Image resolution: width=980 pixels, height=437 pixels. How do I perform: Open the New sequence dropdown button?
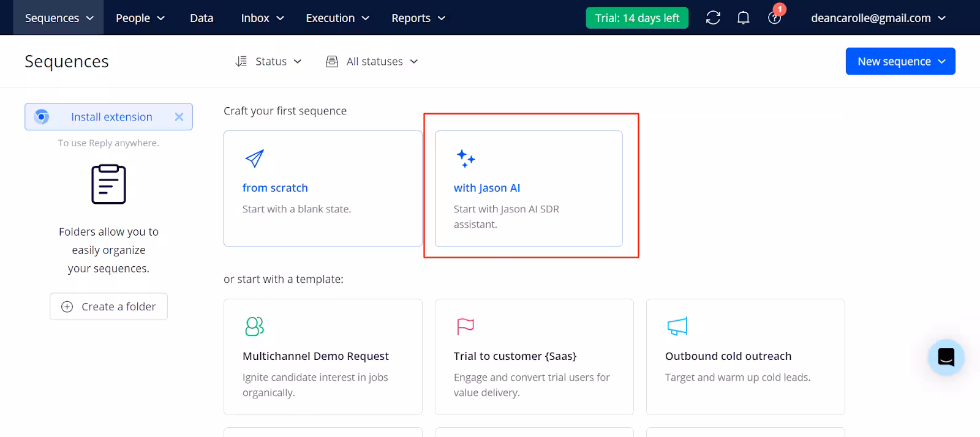point(900,61)
